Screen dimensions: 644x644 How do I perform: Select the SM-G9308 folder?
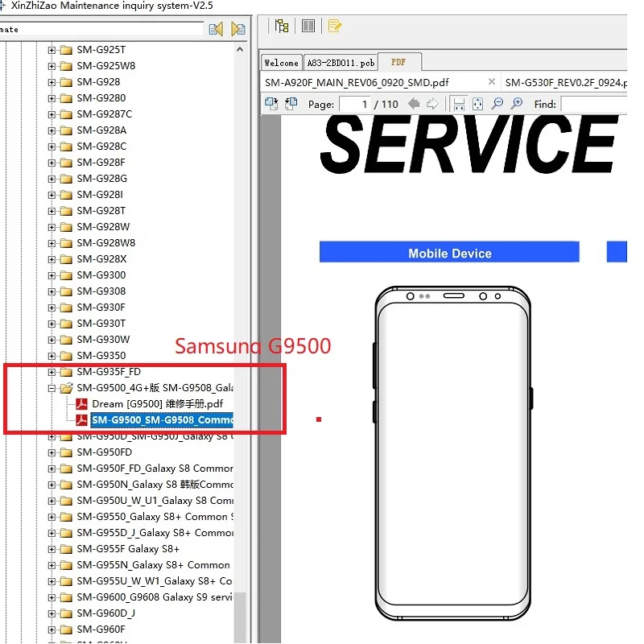coord(101,291)
